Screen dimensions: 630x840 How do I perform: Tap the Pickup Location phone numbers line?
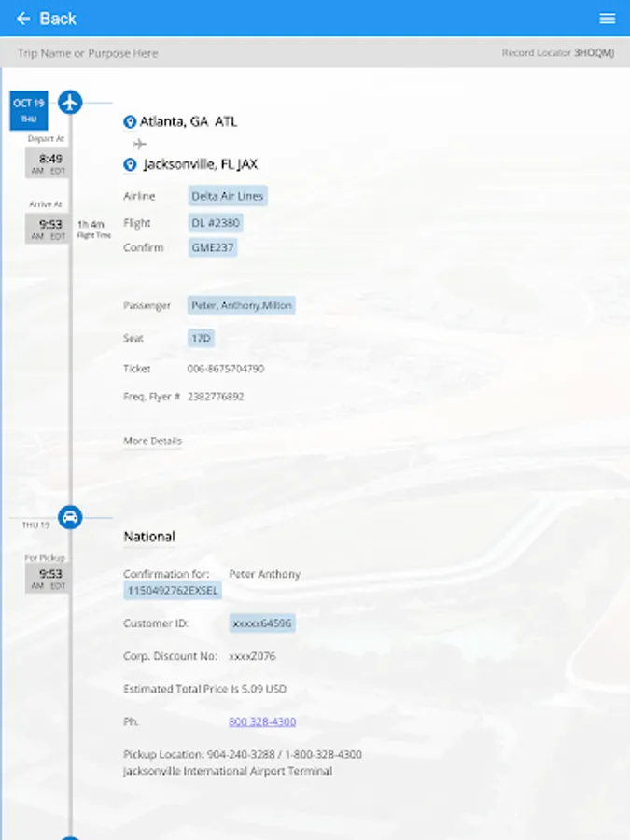click(x=243, y=754)
